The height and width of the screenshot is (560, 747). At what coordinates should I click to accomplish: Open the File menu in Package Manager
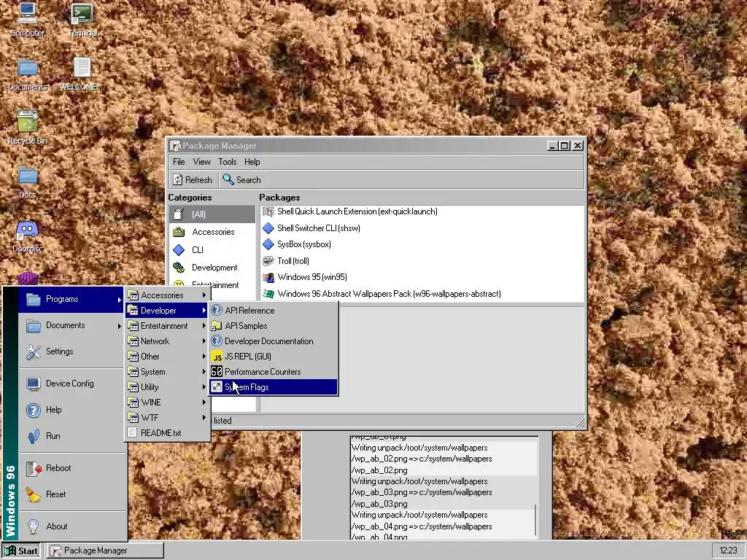(x=179, y=162)
